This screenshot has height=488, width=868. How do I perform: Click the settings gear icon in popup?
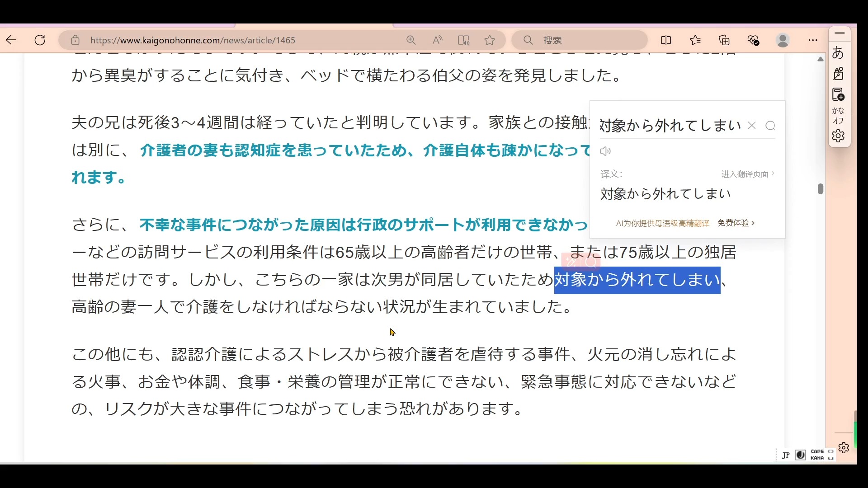point(838,136)
